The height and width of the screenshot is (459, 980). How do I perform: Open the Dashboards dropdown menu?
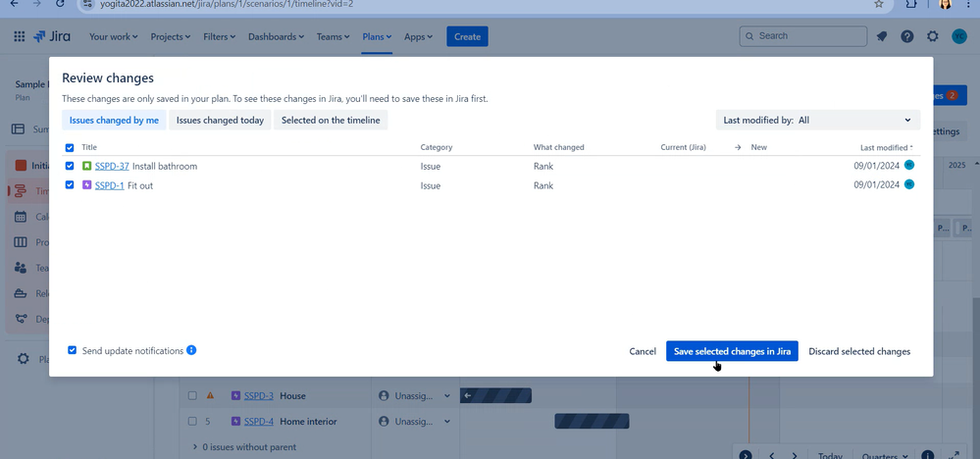pos(276,36)
